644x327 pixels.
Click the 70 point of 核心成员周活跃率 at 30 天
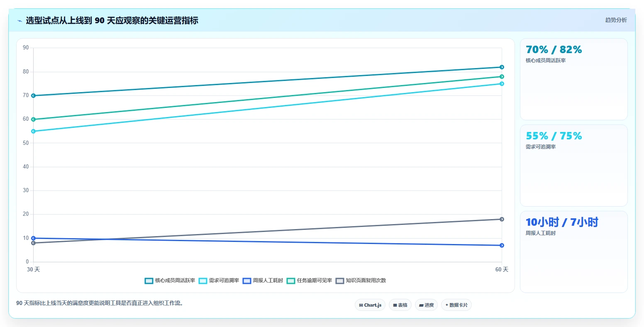pos(33,95)
